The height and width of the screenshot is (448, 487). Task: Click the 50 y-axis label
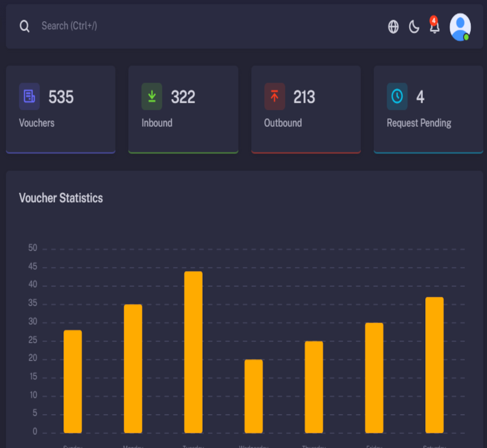pyautogui.click(x=33, y=248)
